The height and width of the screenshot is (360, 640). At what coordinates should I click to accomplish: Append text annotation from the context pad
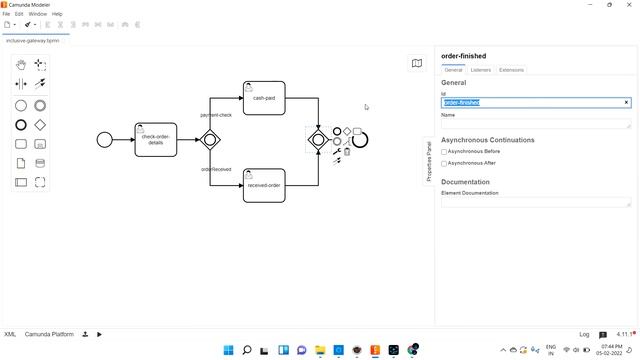(347, 142)
